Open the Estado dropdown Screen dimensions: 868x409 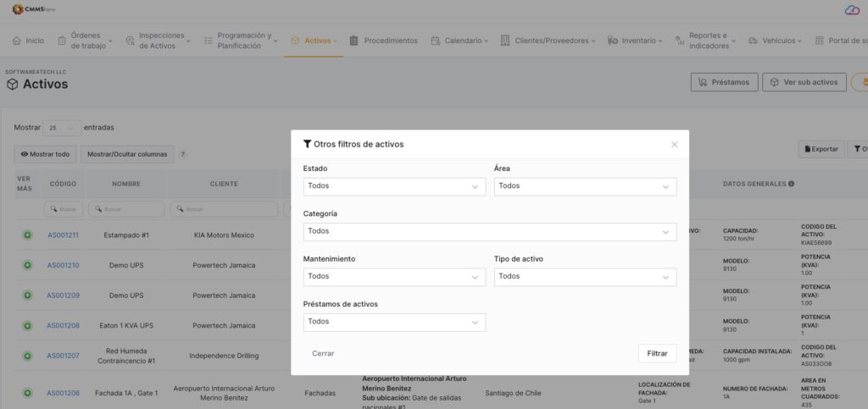tap(393, 186)
